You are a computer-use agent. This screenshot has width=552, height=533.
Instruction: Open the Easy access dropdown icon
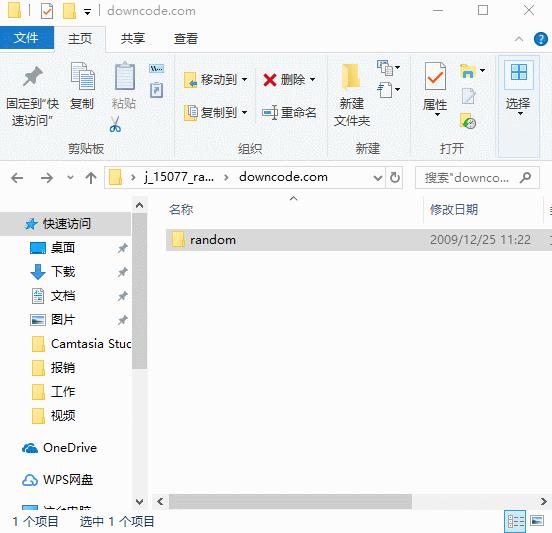(388, 90)
